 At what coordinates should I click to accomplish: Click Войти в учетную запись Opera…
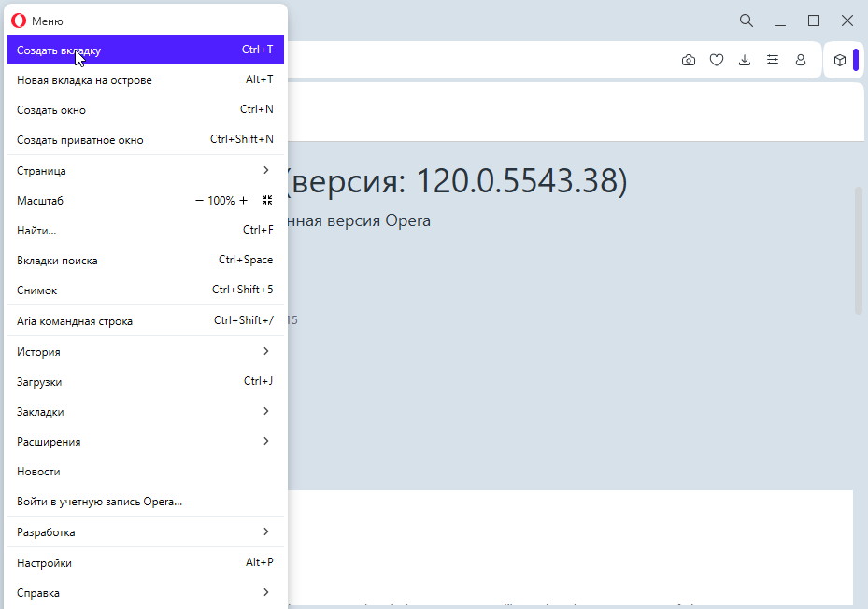146,502
